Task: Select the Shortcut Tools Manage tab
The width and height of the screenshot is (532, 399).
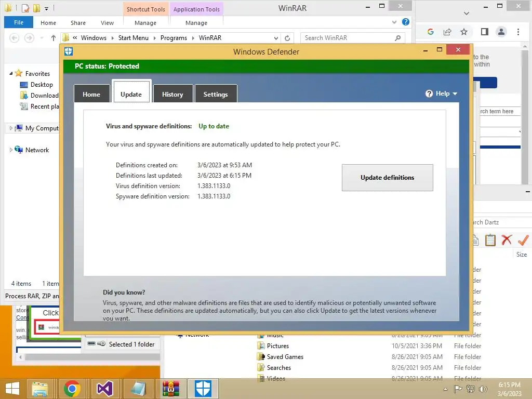Action: [145, 23]
